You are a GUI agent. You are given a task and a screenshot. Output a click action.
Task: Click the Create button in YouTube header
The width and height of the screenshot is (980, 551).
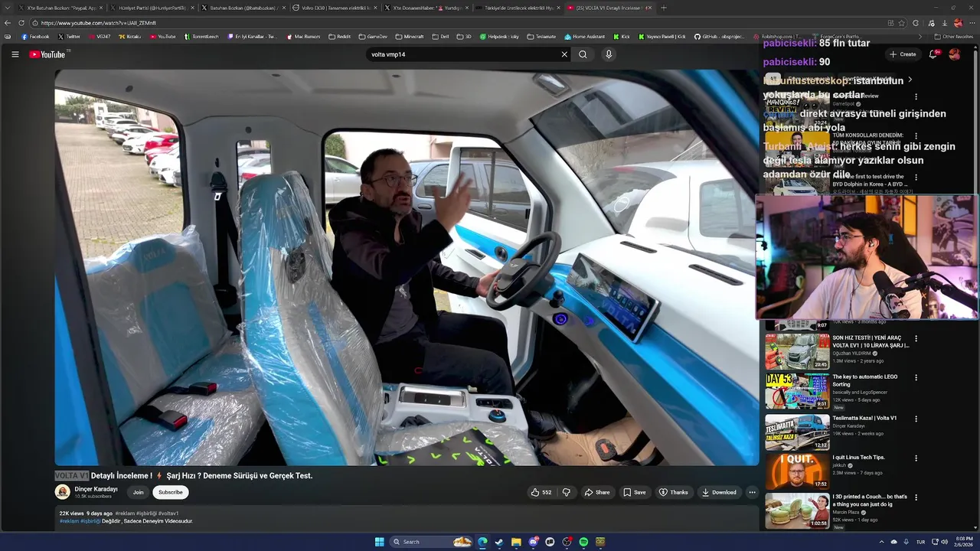click(903, 54)
